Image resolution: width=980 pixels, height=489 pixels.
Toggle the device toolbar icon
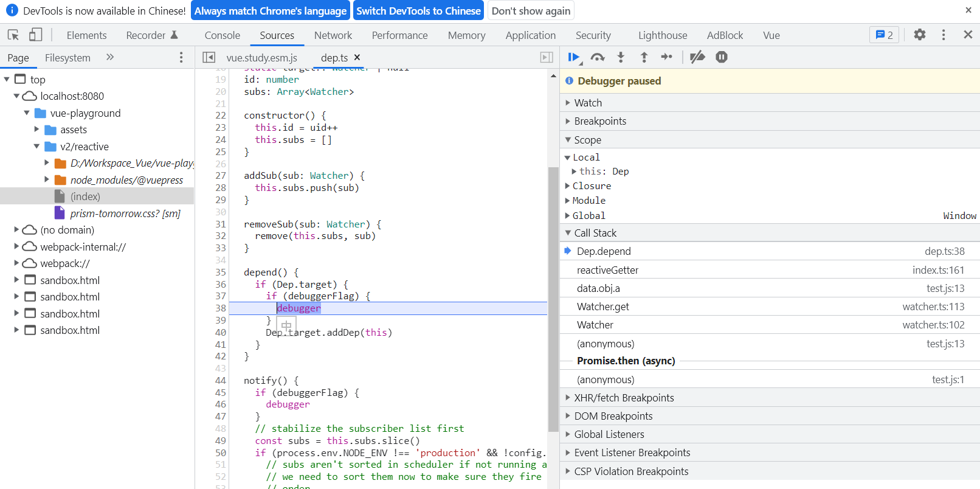click(36, 35)
